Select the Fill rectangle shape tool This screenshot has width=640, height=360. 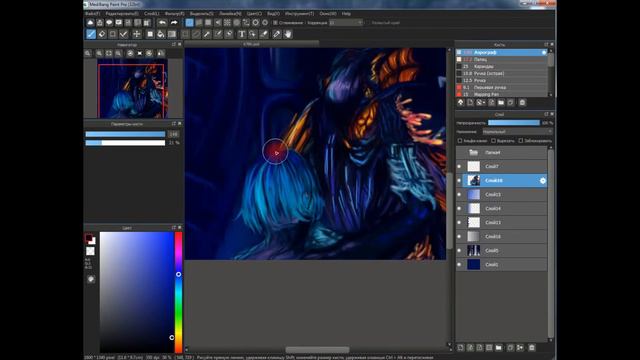click(x=150, y=34)
